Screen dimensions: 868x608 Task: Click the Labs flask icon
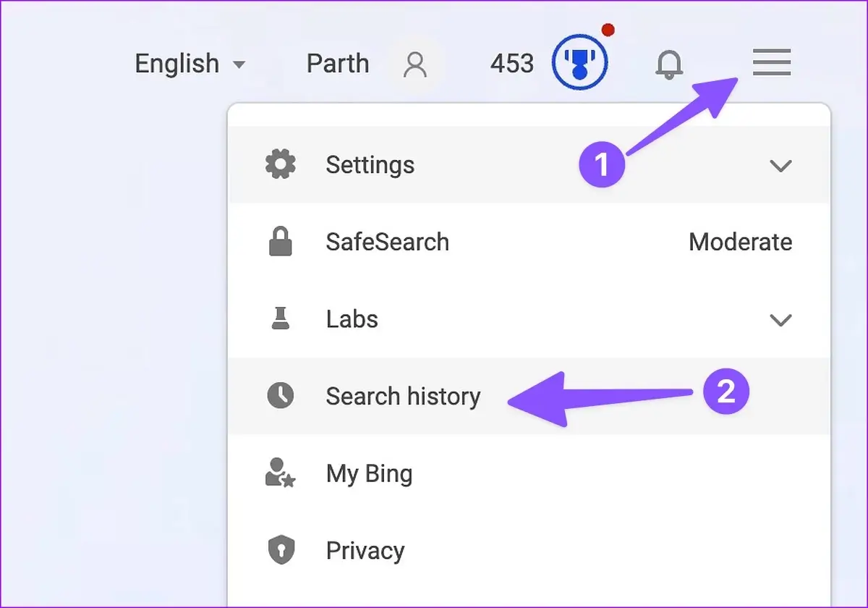click(281, 319)
